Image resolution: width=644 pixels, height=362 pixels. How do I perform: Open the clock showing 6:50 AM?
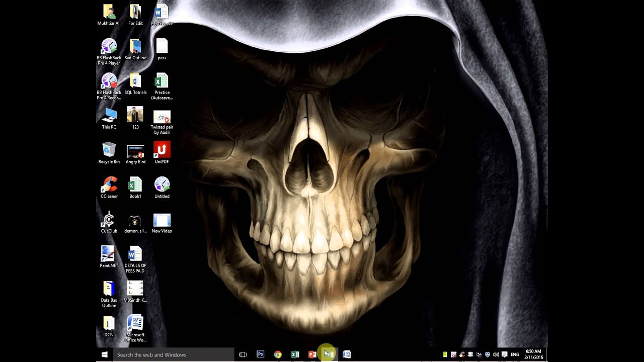(533, 354)
